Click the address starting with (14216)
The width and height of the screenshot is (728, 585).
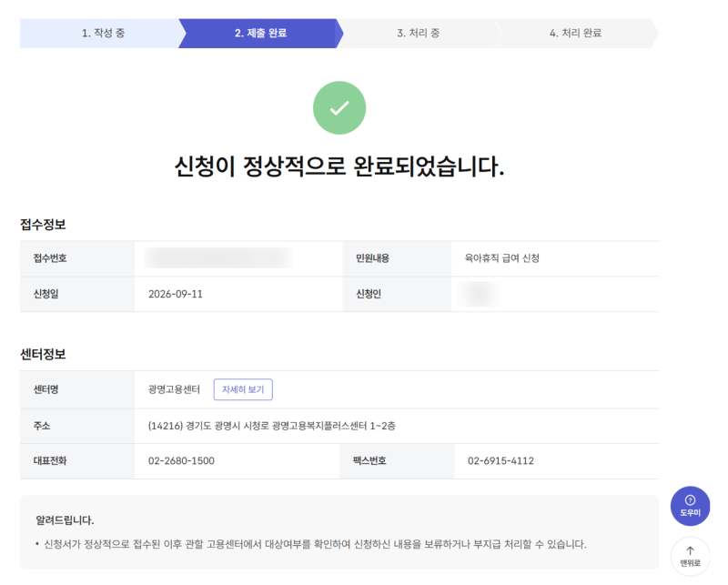(x=271, y=426)
